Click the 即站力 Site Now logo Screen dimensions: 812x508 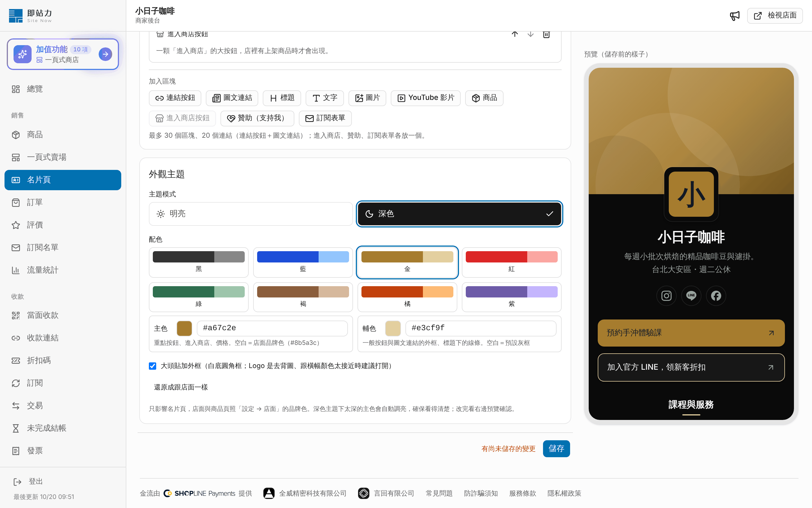[30, 16]
